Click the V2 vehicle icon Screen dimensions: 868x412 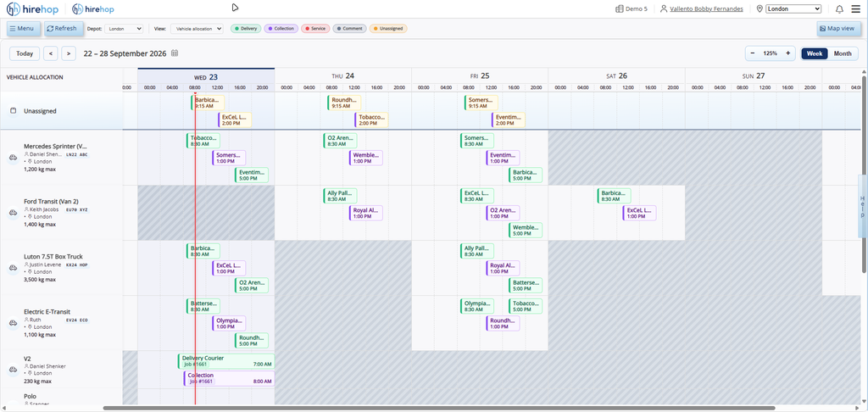[13, 370]
